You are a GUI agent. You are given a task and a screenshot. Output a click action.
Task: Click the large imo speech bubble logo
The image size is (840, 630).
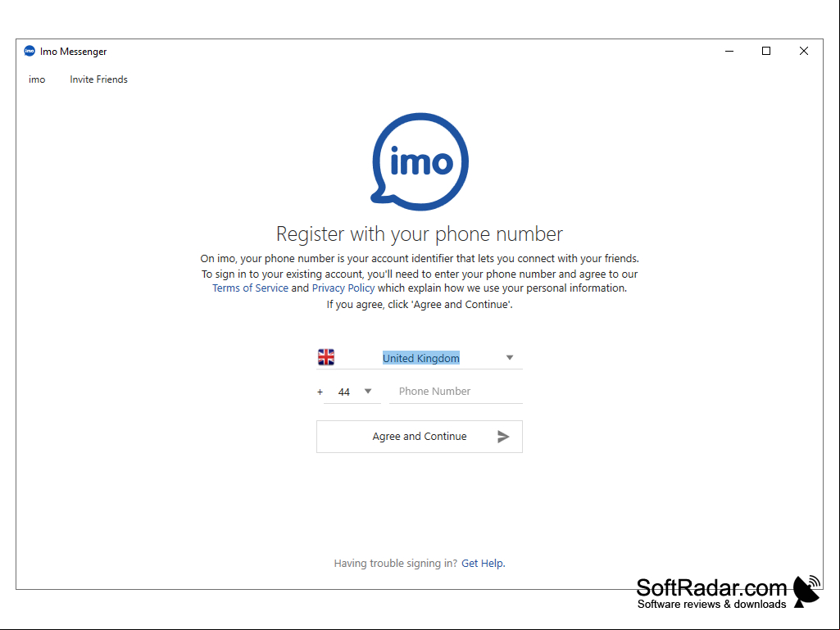(420, 161)
